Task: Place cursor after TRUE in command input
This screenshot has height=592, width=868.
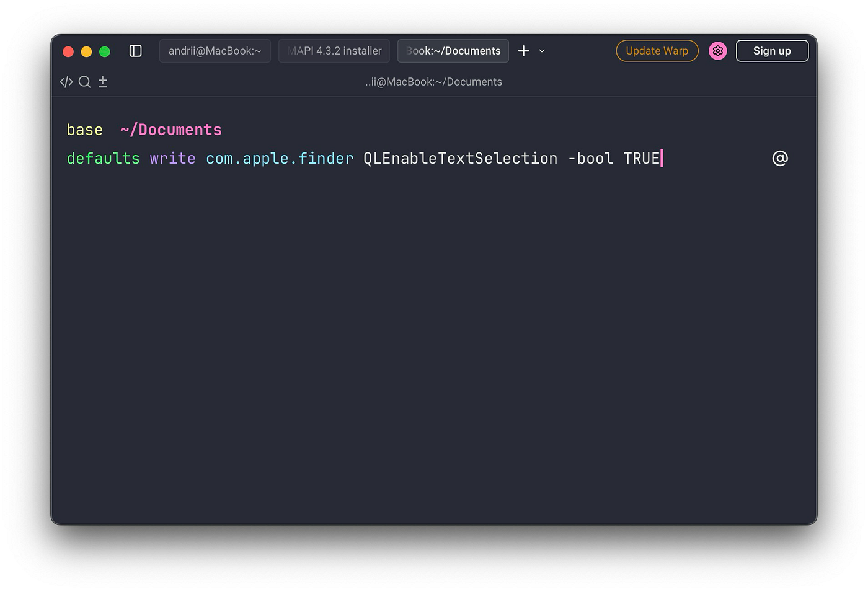Action: (x=662, y=159)
